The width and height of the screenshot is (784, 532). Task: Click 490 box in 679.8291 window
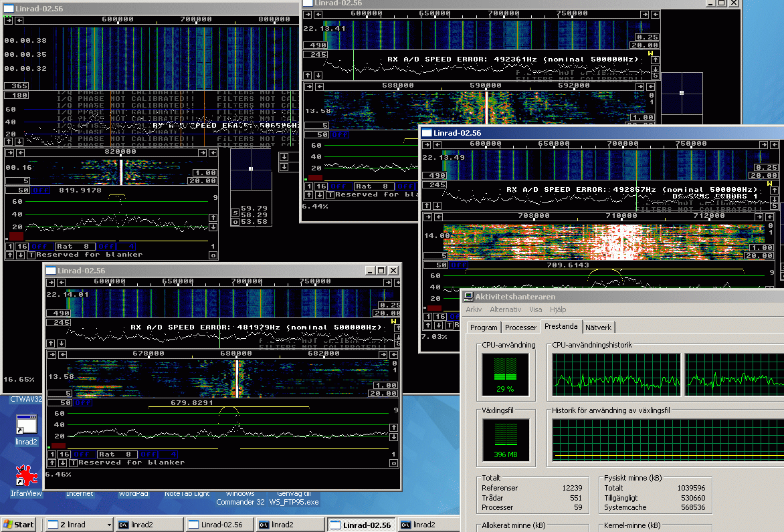pyautogui.click(x=58, y=313)
